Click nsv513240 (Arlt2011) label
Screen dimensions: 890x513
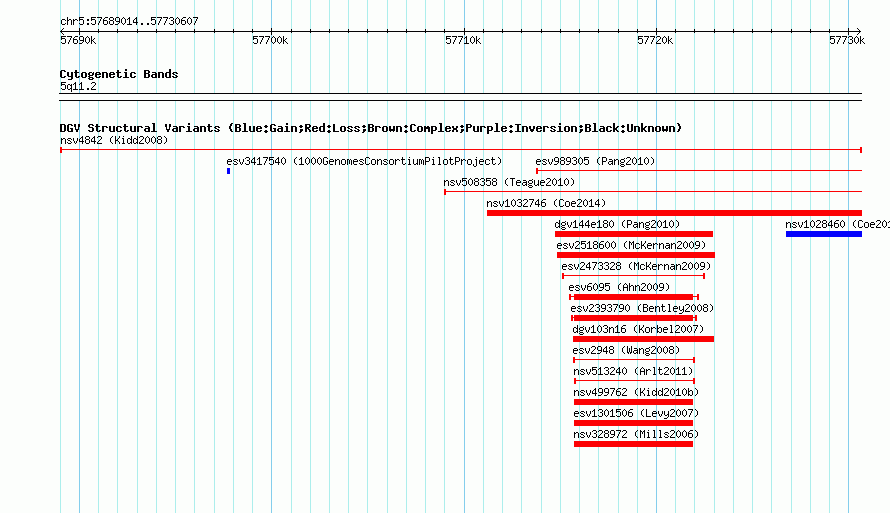coord(633,371)
